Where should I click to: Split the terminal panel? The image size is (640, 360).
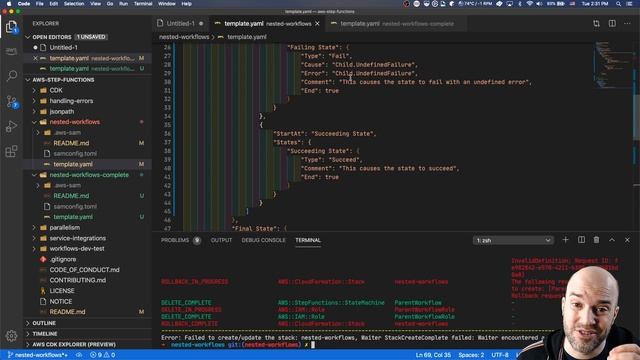tap(581, 240)
